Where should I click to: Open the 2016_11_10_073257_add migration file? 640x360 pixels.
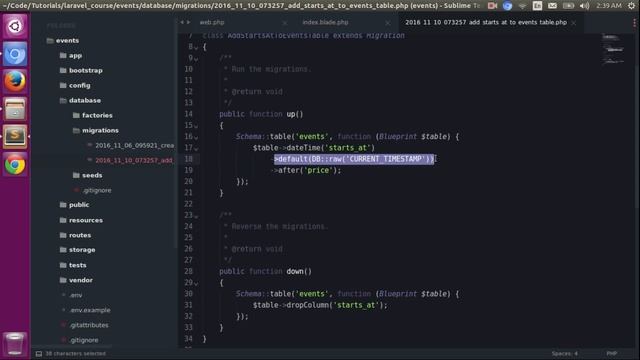tap(134, 160)
